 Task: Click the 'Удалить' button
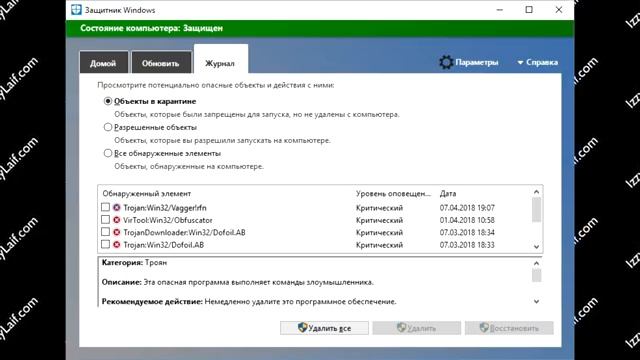pyautogui.click(x=416, y=328)
